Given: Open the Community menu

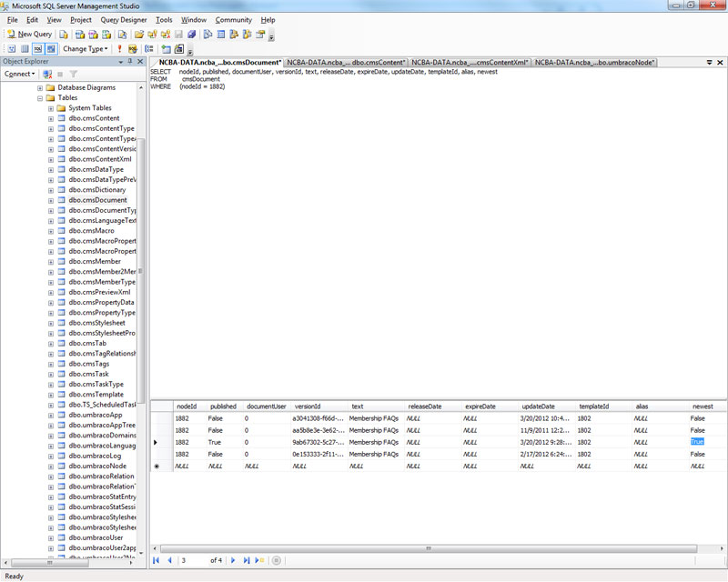Looking at the screenshot, I should [234, 20].
